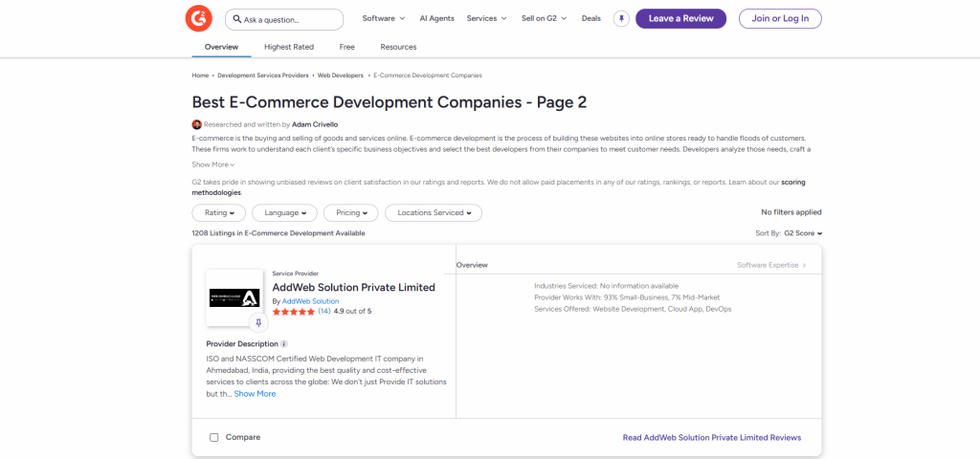Click the pin icon in header
The height and width of the screenshot is (459, 980).
click(621, 19)
